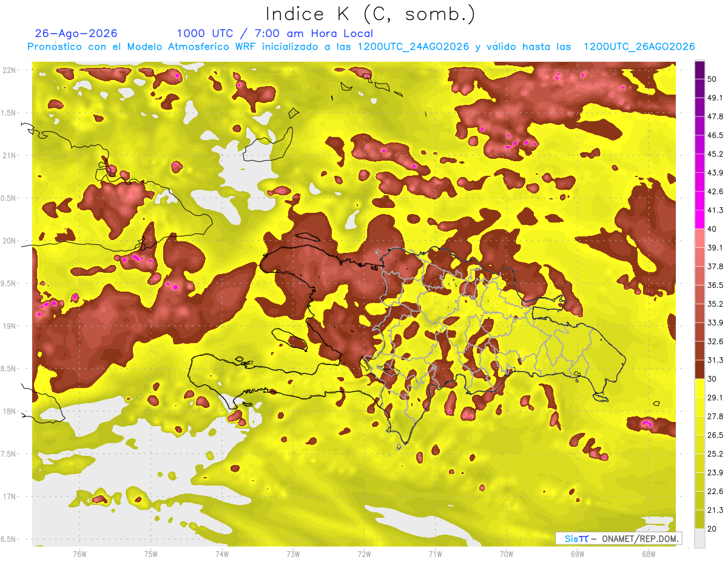The image size is (728, 562).
Task: Click the colorbar value "26.5"
Action: (x=715, y=435)
